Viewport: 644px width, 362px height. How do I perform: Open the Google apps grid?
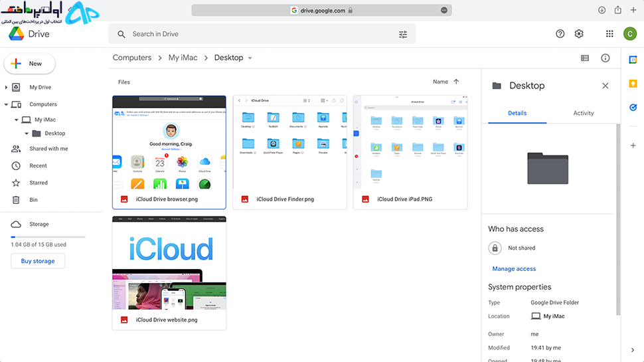tap(609, 34)
